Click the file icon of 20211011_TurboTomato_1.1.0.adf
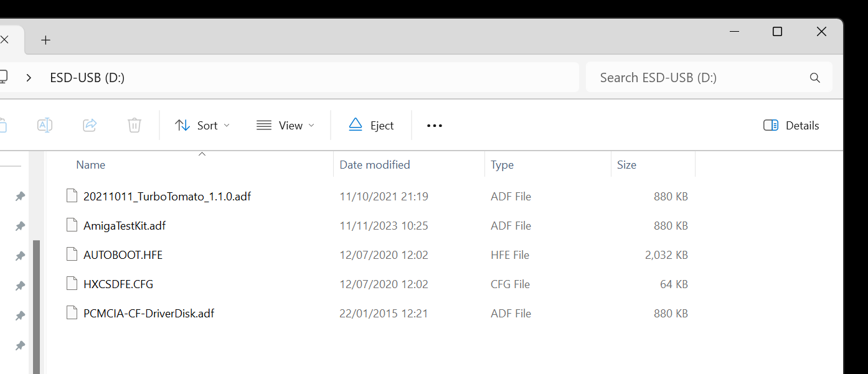868x374 pixels. (72, 196)
